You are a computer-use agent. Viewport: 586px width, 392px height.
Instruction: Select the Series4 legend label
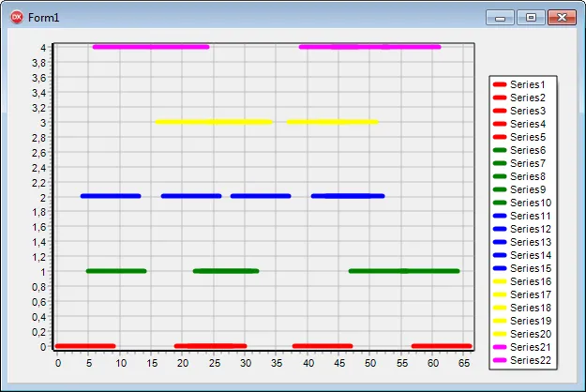pyautogui.click(x=528, y=124)
